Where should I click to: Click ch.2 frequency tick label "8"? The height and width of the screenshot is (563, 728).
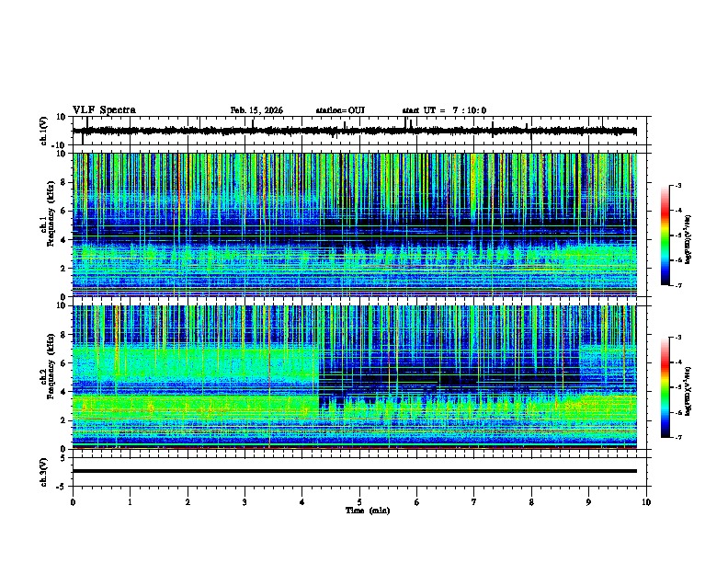[64, 335]
